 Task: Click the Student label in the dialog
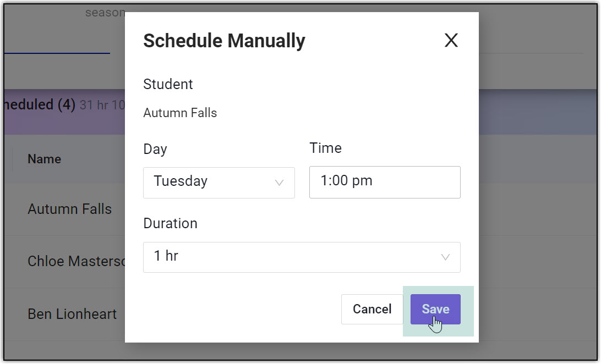(168, 84)
